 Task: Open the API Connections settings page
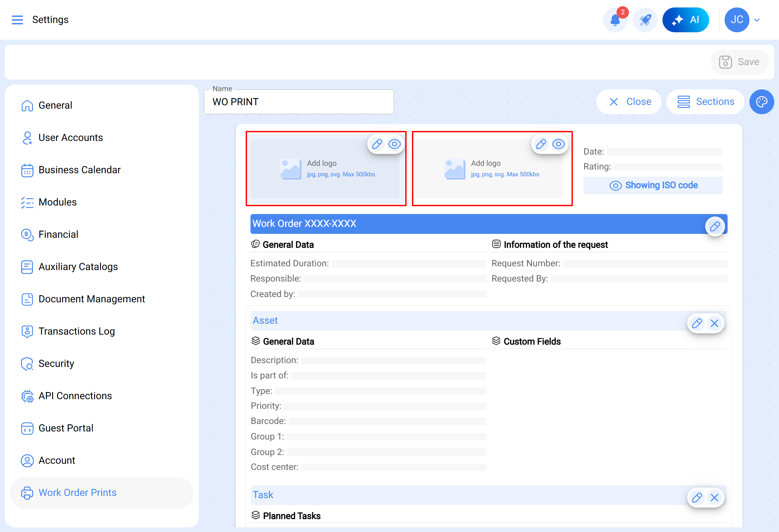pyautogui.click(x=75, y=396)
